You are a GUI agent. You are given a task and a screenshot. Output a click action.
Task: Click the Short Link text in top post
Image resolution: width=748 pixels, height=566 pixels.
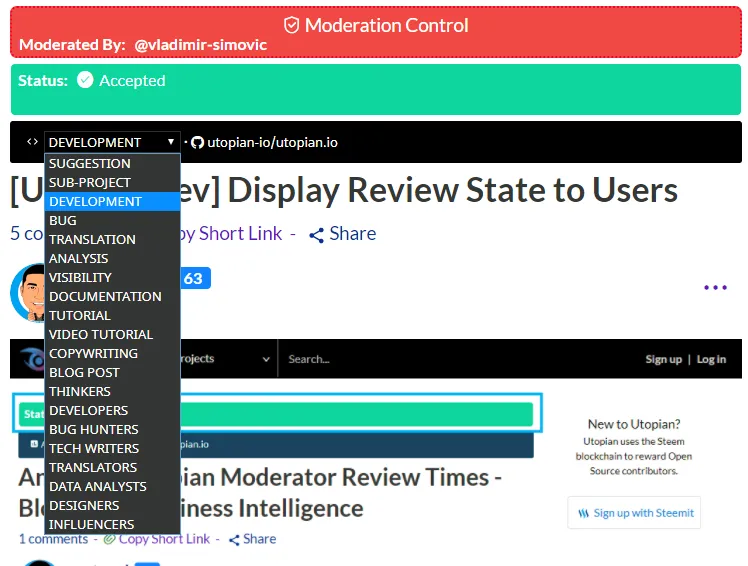pos(240,234)
